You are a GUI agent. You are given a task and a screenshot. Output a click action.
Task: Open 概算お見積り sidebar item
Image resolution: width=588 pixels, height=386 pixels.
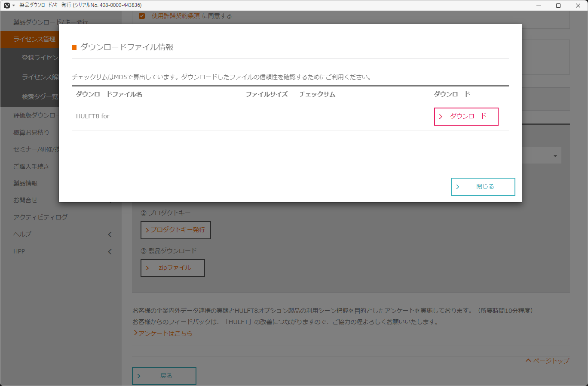(x=31, y=133)
